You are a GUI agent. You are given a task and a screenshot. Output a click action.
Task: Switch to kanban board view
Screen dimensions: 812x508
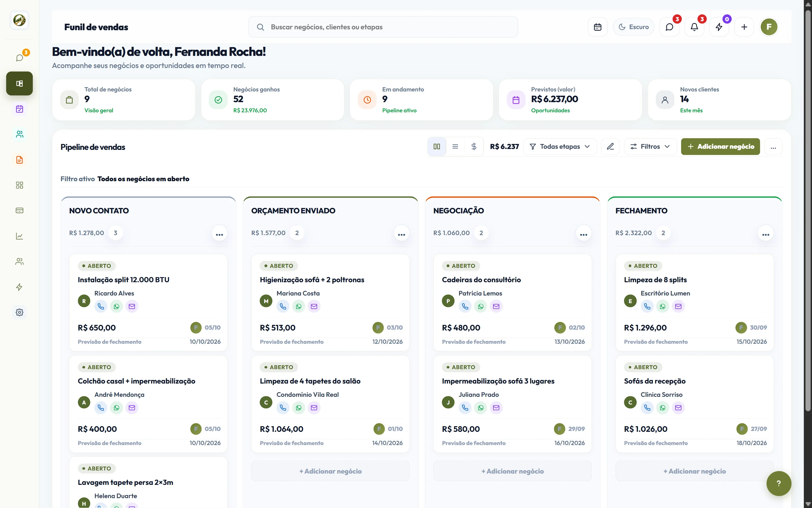pos(436,146)
